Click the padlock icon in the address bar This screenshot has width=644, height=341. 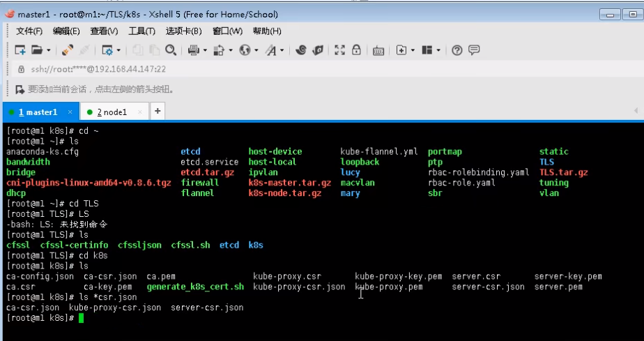[x=22, y=69]
